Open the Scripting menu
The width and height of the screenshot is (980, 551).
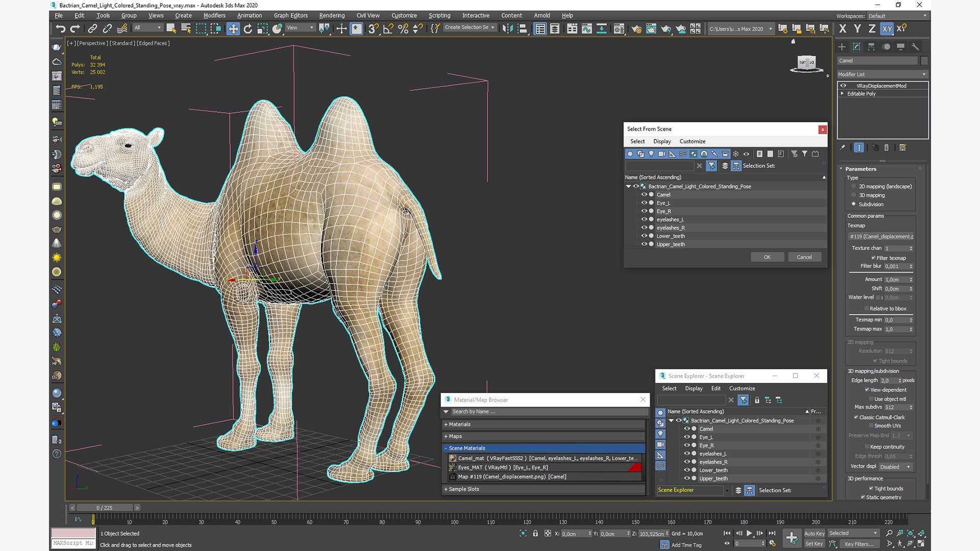(439, 15)
